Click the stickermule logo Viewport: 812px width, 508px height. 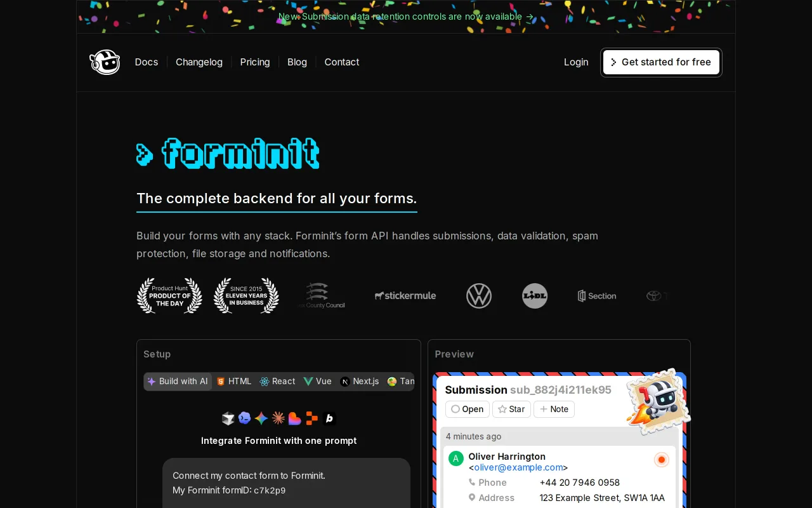[405, 296]
